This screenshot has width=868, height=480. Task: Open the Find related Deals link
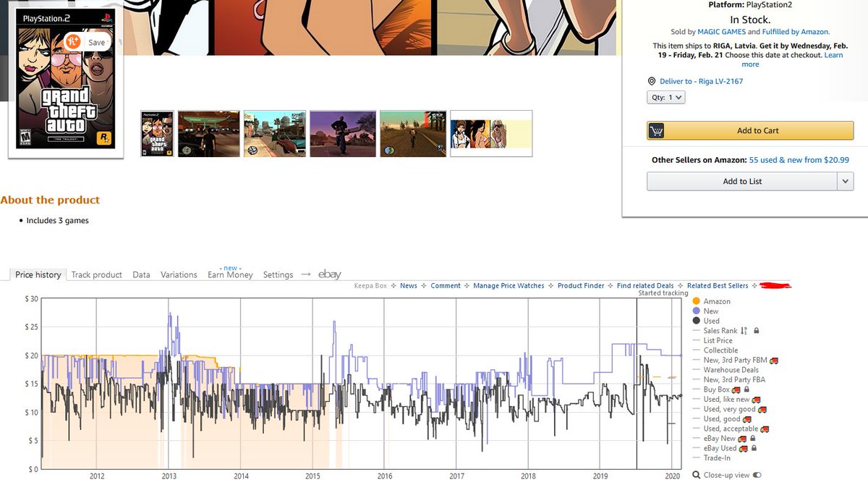point(645,286)
